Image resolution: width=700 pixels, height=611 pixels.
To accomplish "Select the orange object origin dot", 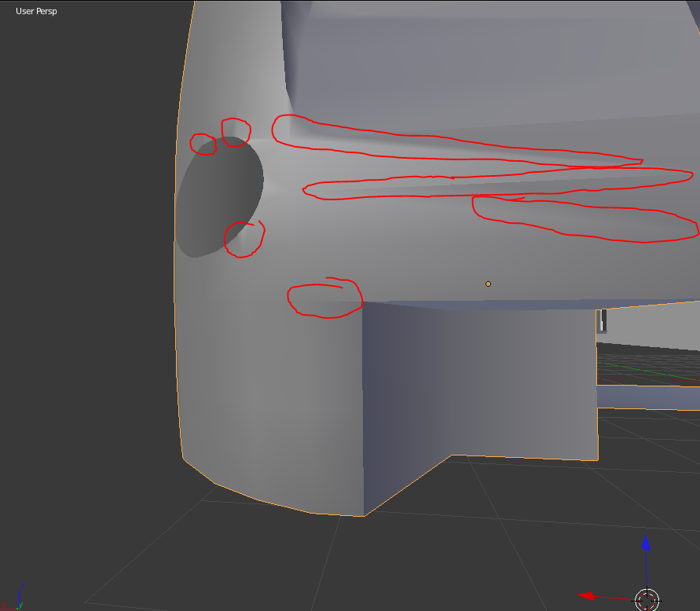I will [x=488, y=284].
